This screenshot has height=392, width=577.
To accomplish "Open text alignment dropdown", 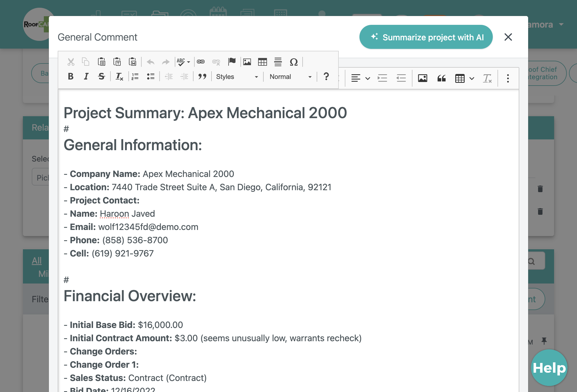I will pyautogui.click(x=360, y=78).
